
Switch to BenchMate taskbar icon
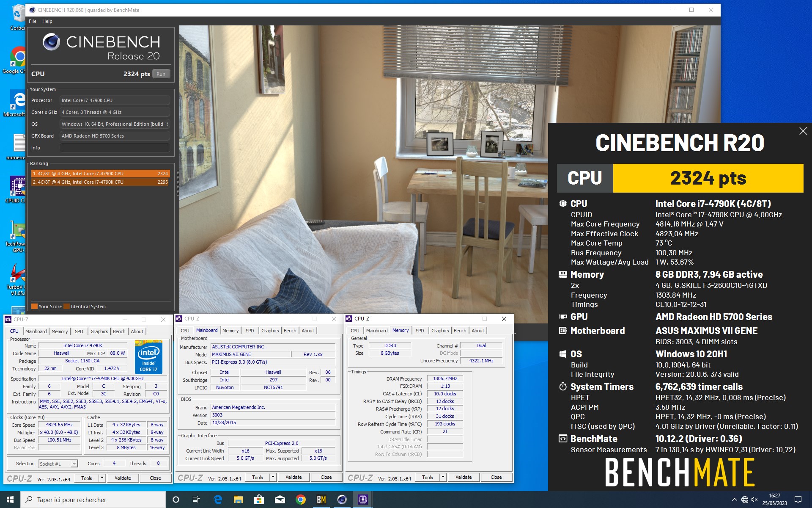pyautogui.click(x=321, y=500)
